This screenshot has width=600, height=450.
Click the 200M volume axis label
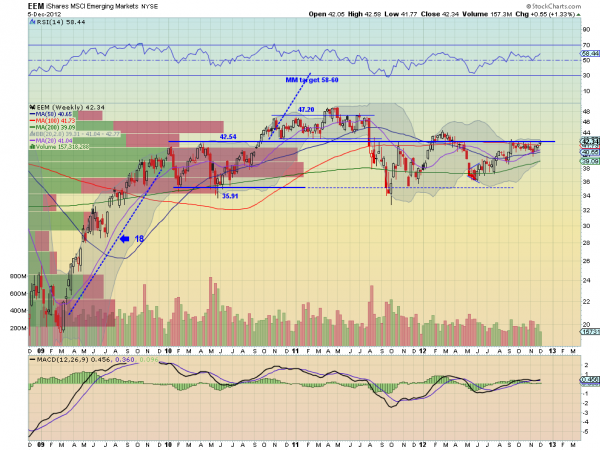click(18, 328)
